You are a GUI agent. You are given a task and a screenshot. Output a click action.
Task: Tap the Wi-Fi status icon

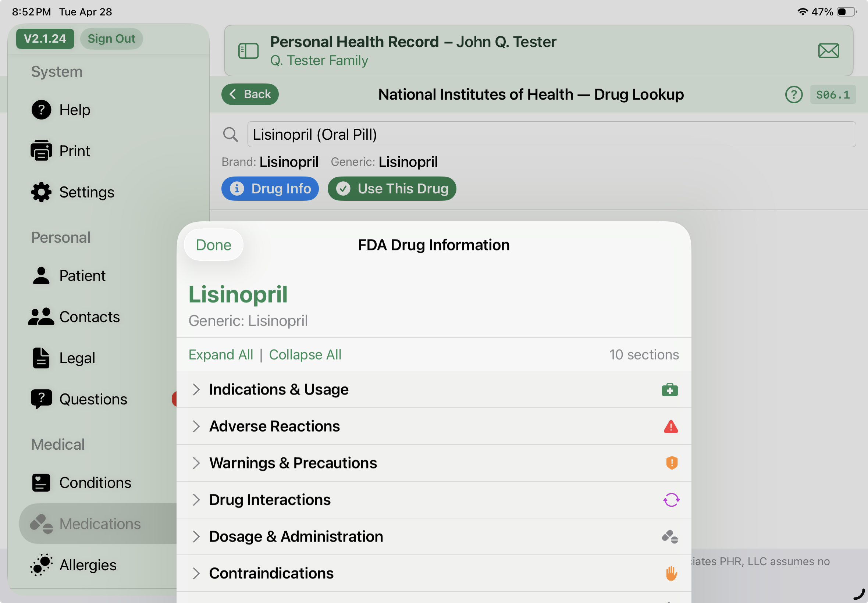pyautogui.click(x=802, y=12)
